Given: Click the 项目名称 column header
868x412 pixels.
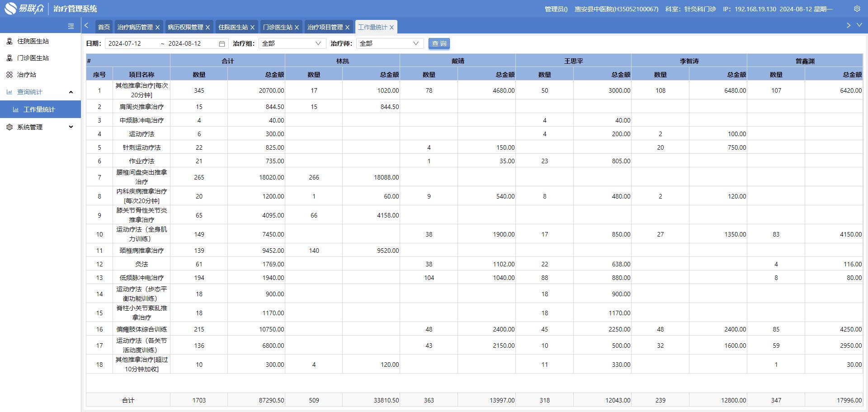Looking at the screenshot, I should pos(142,74).
